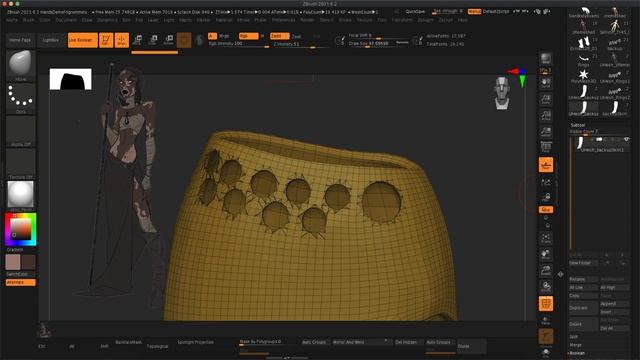Click the Home Page button
This screenshot has height=360, width=640.
(x=20, y=40)
